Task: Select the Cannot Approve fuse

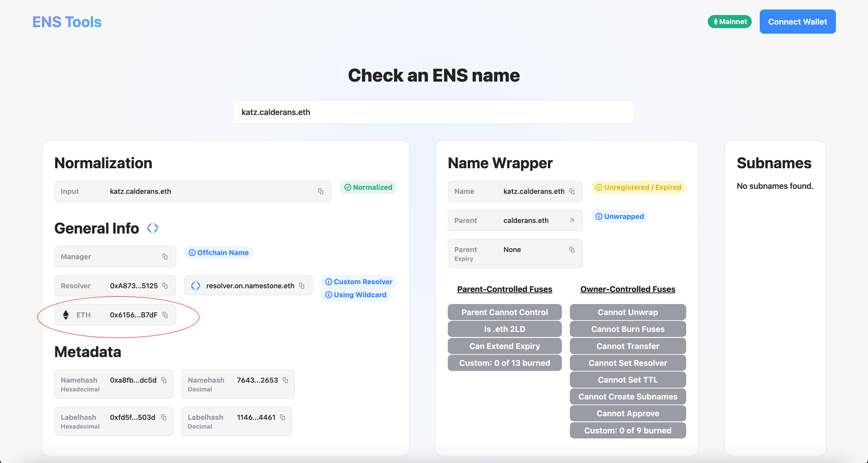Action: tap(628, 413)
